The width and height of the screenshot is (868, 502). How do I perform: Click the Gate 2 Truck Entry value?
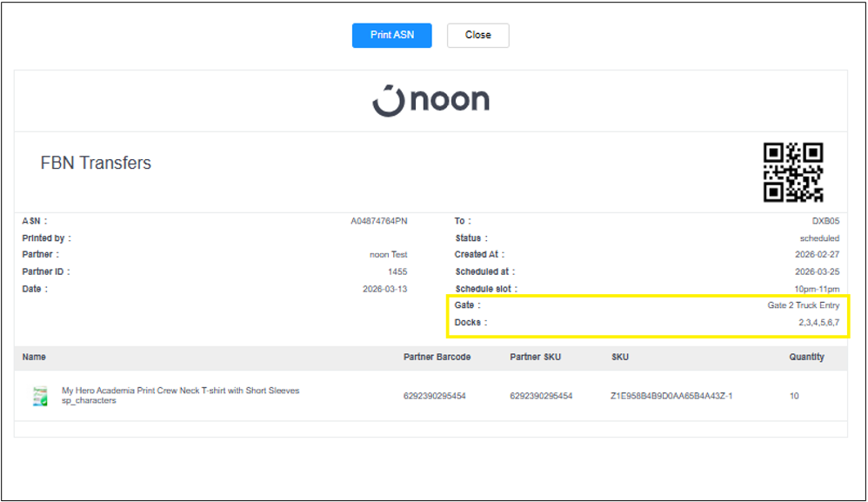(803, 305)
